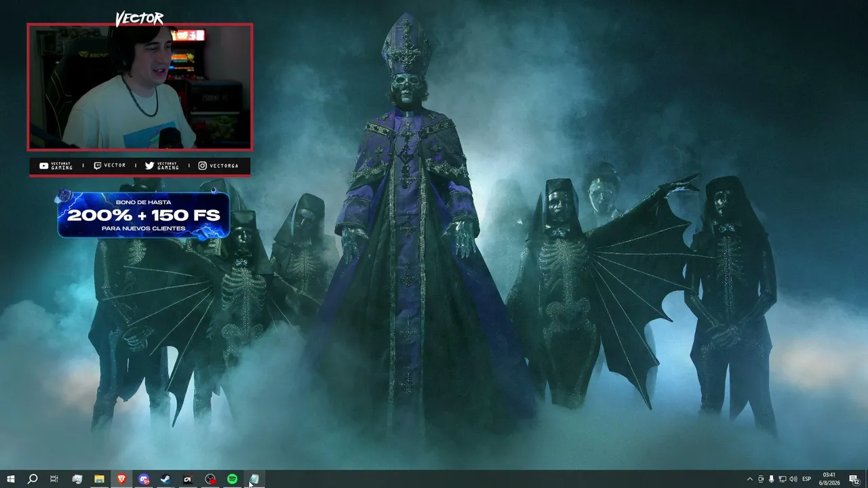The image size is (868, 488).
Task: Open Discord showing the 9+ badge
Action: coord(144,479)
